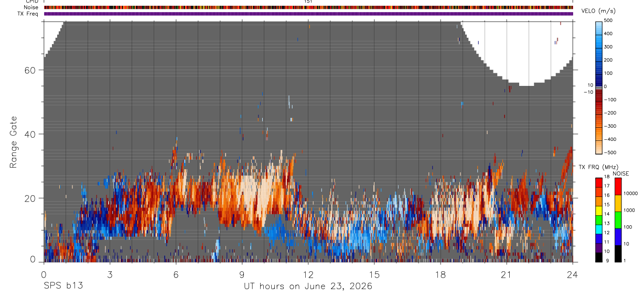
Task: Click the SPS b13 label below plot
Action: tap(63, 286)
